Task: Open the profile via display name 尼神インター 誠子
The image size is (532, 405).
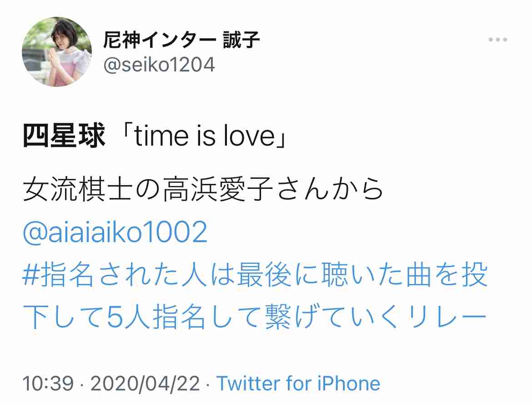Action: pyautogui.click(x=181, y=40)
